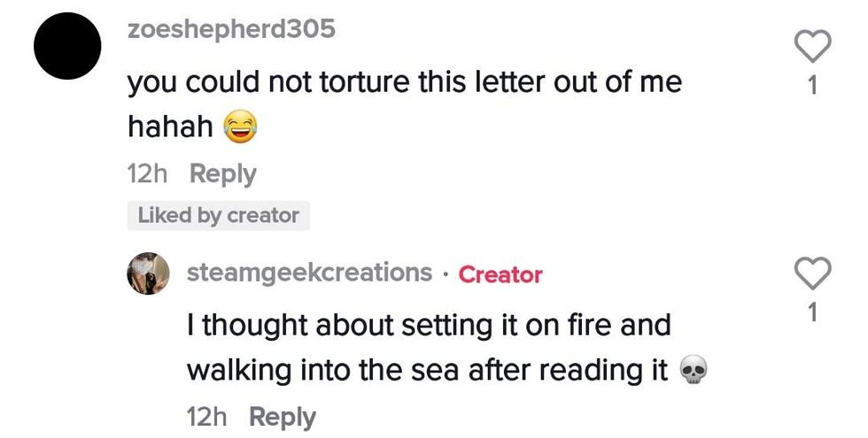Click the 12h timestamp on the creator's reply
The image size is (868, 438).
pos(208,416)
